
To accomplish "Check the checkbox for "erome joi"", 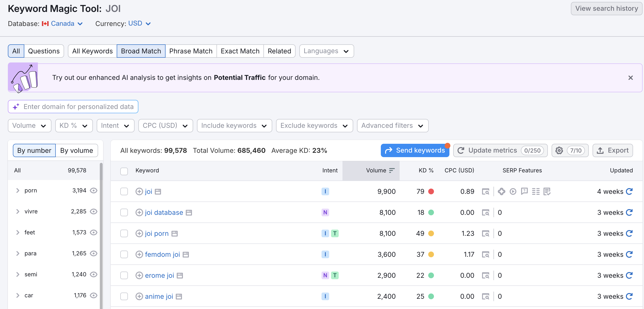I will coord(124,275).
